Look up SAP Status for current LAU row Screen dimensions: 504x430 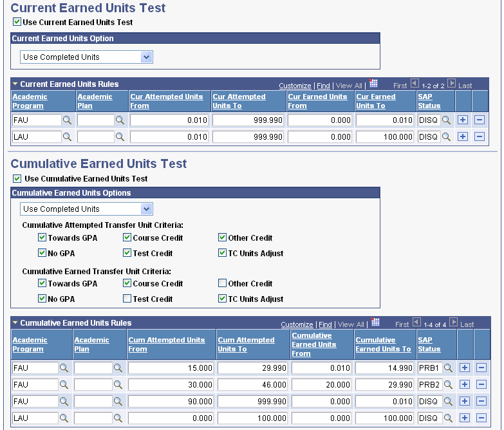tap(446, 136)
